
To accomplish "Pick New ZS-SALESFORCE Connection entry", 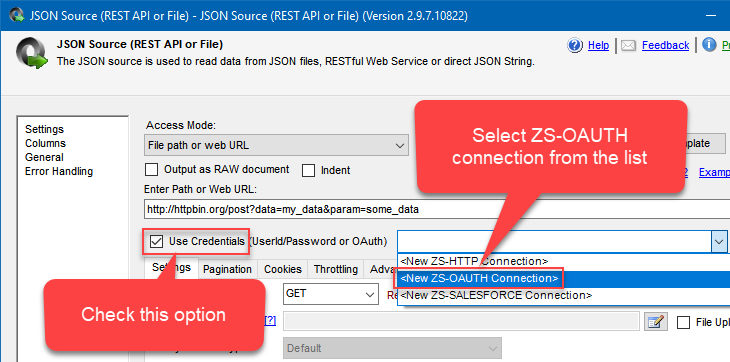I will point(496,295).
